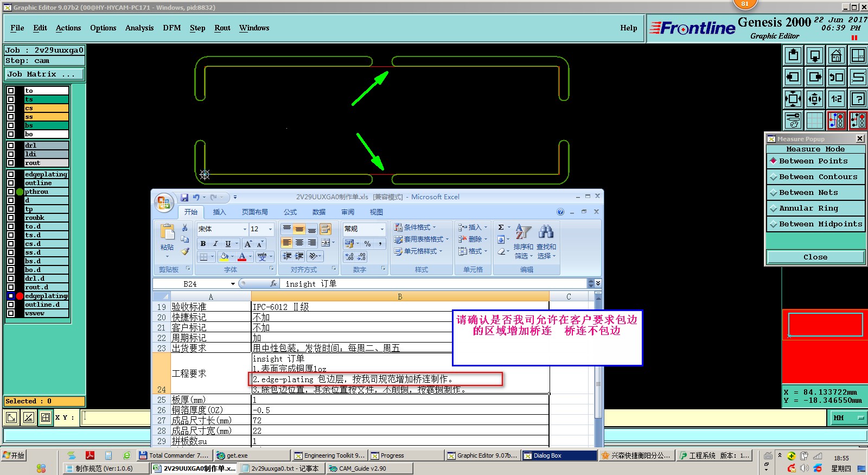Switch to the 页面布局 ribbon tab
868x475 pixels.
tap(255, 212)
